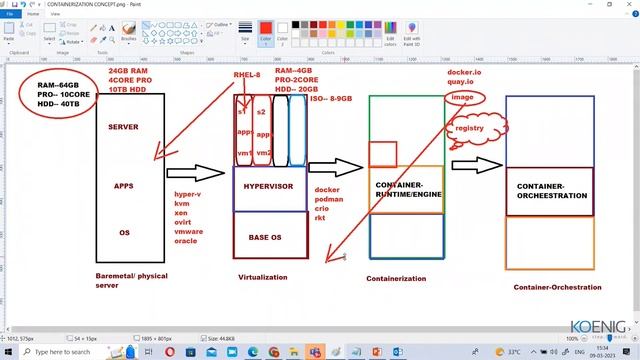This screenshot has width=640, height=360.
Task: Open Chrome from the taskbar
Action: tap(274, 351)
